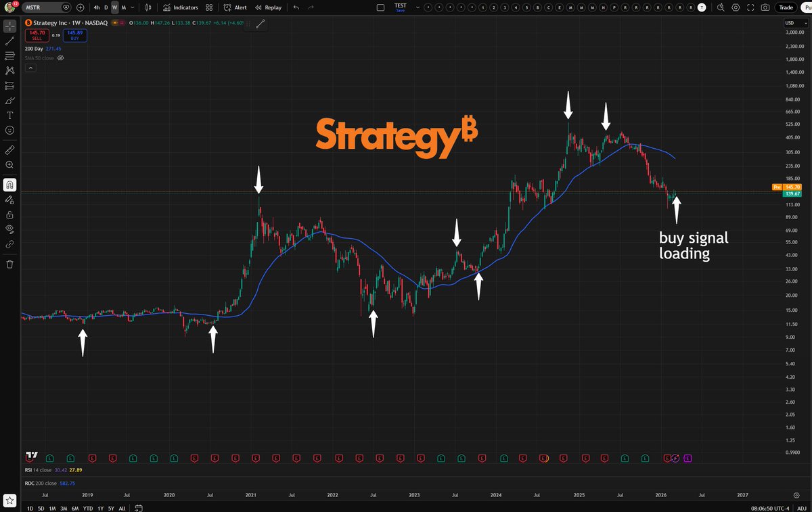
Task: Click the E toolbar circle button
Action: tap(560, 7)
